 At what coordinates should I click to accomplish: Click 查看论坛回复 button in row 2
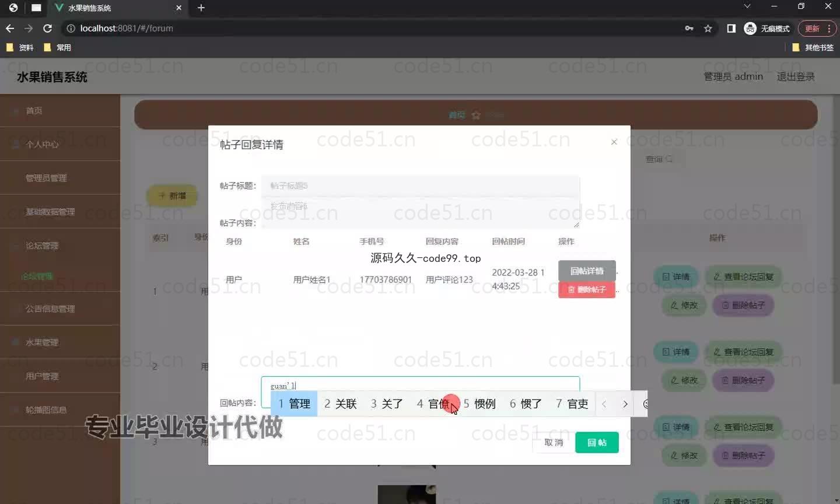[x=744, y=352]
